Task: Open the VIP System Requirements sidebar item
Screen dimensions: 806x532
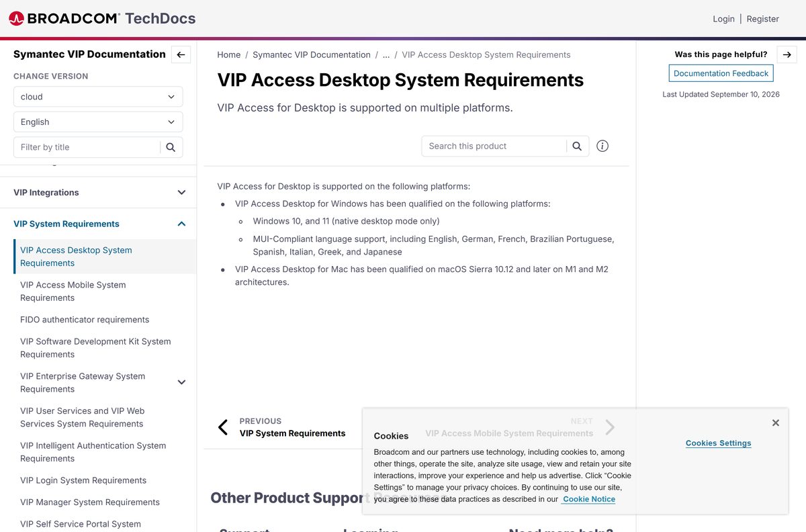Action: [66, 224]
